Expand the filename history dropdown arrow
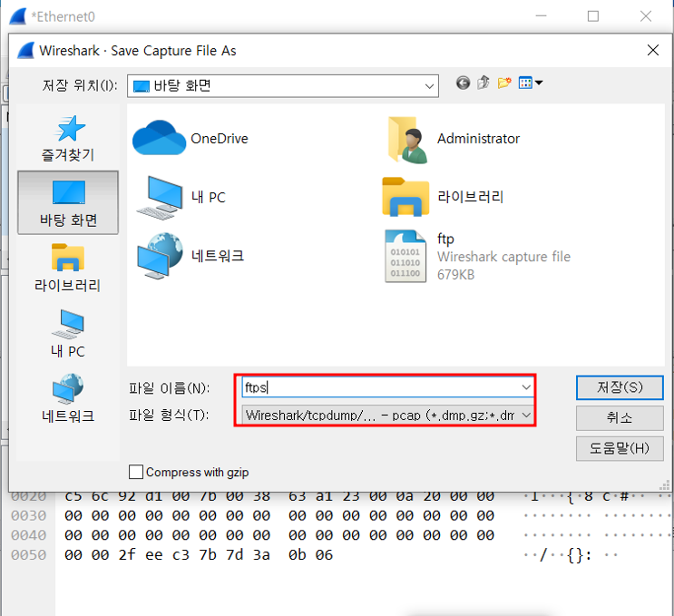Screen dimensions: 674x616 pyautogui.click(x=526, y=387)
